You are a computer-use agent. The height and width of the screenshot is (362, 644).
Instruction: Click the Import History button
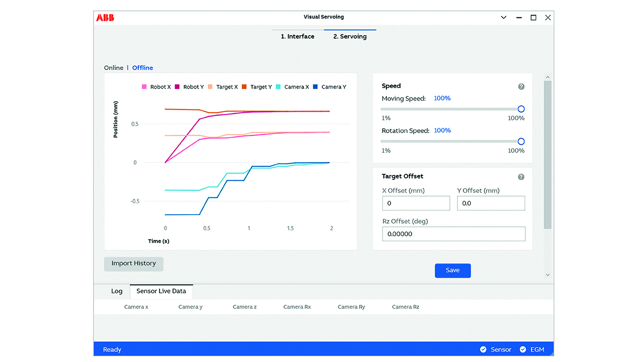point(133,263)
